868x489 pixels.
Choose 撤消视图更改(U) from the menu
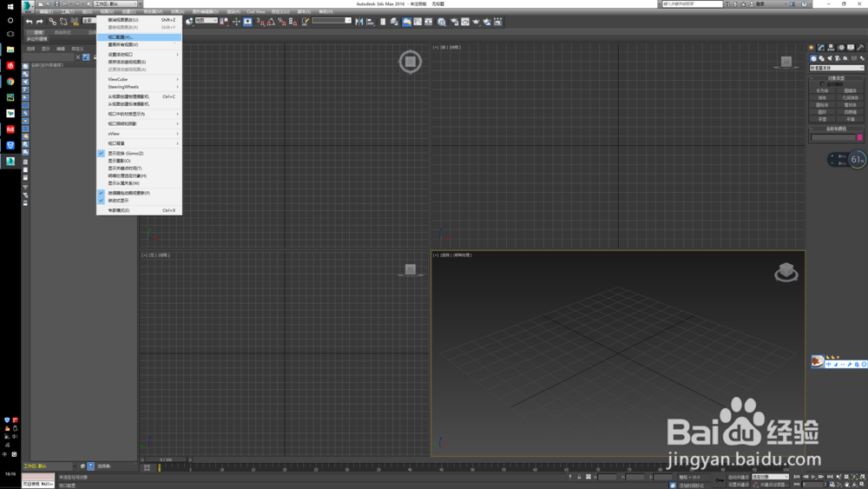[139, 20]
